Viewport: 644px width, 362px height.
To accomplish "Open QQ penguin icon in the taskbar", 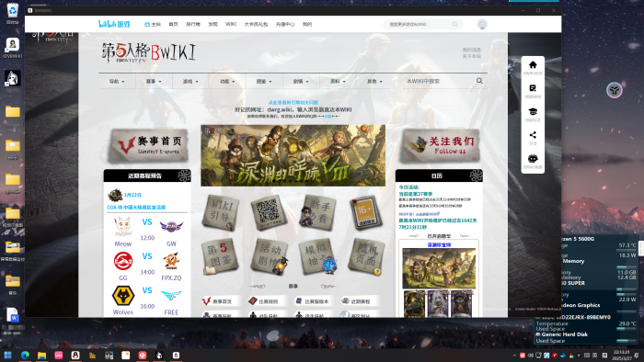I will coord(75,355).
